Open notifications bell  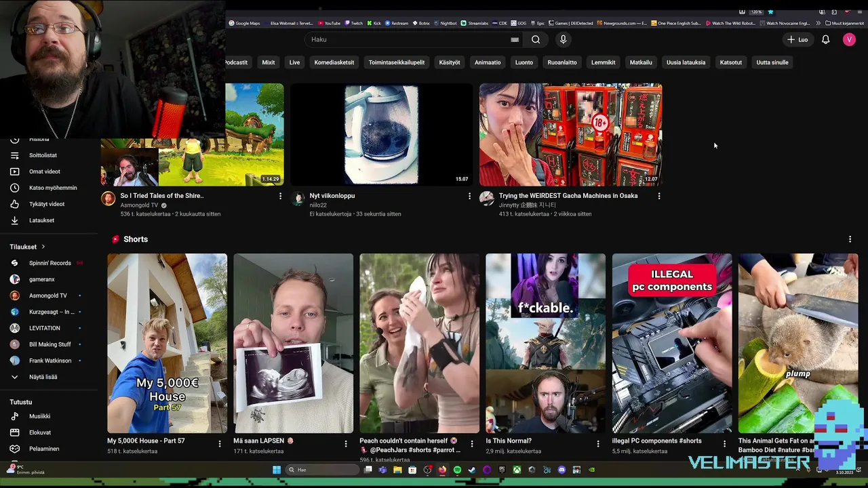click(x=825, y=39)
